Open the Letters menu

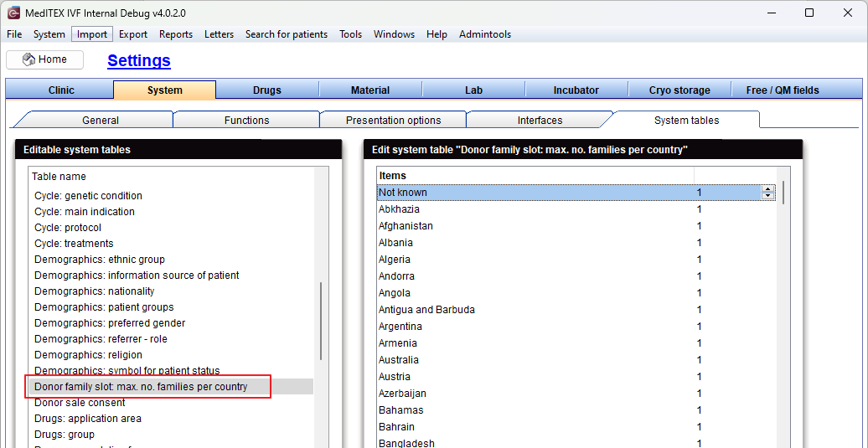click(220, 34)
